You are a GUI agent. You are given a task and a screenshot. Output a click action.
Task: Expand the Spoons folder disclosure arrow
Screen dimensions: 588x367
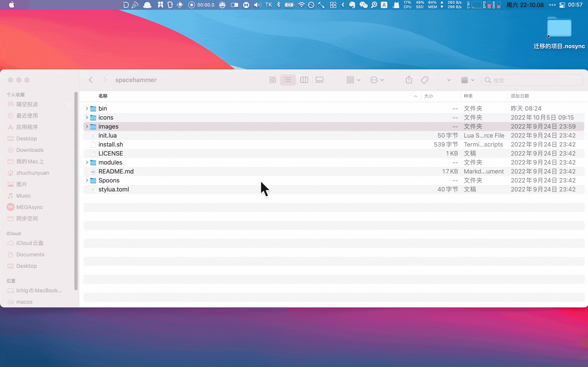click(87, 180)
